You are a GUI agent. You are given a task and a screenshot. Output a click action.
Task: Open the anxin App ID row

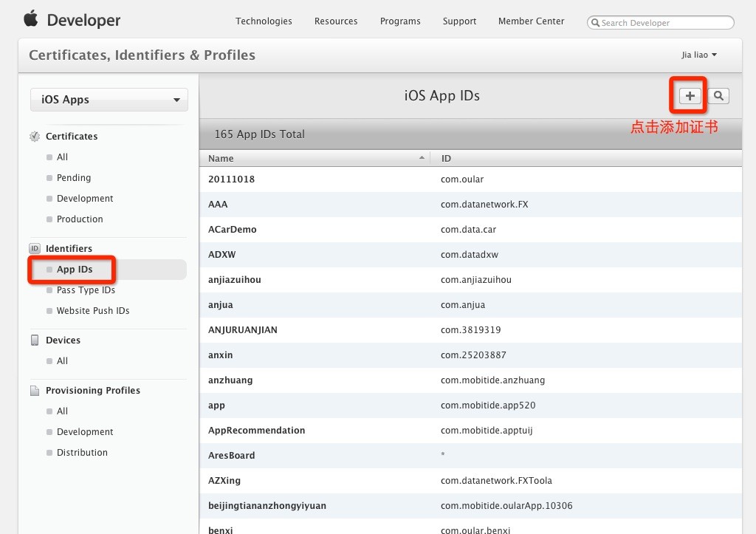click(470, 355)
